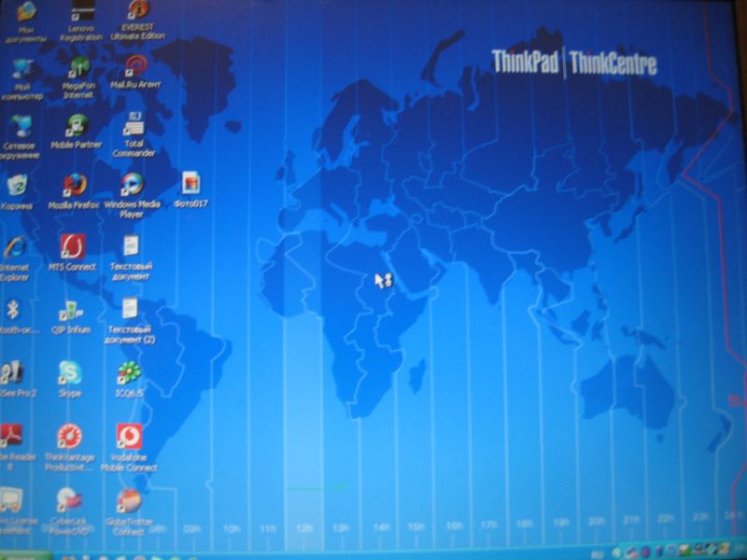This screenshot has width=747, height=560.
Task: Open the Internet Explorer desktop icon
Action: click(15, 248)
